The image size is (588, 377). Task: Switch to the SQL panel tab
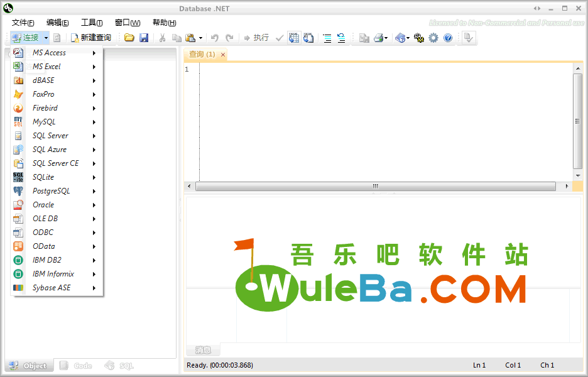click(119, 366)
